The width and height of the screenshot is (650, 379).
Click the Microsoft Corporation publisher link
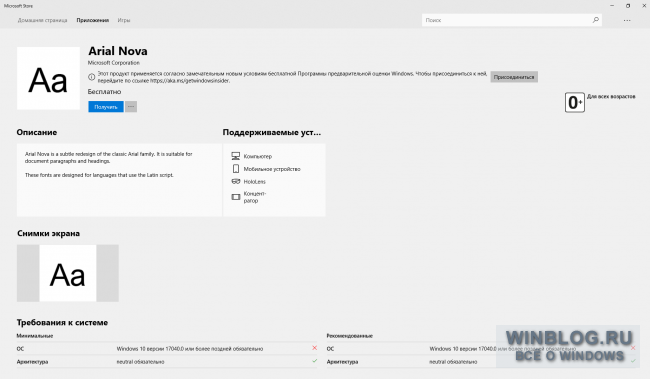point(114,63)
